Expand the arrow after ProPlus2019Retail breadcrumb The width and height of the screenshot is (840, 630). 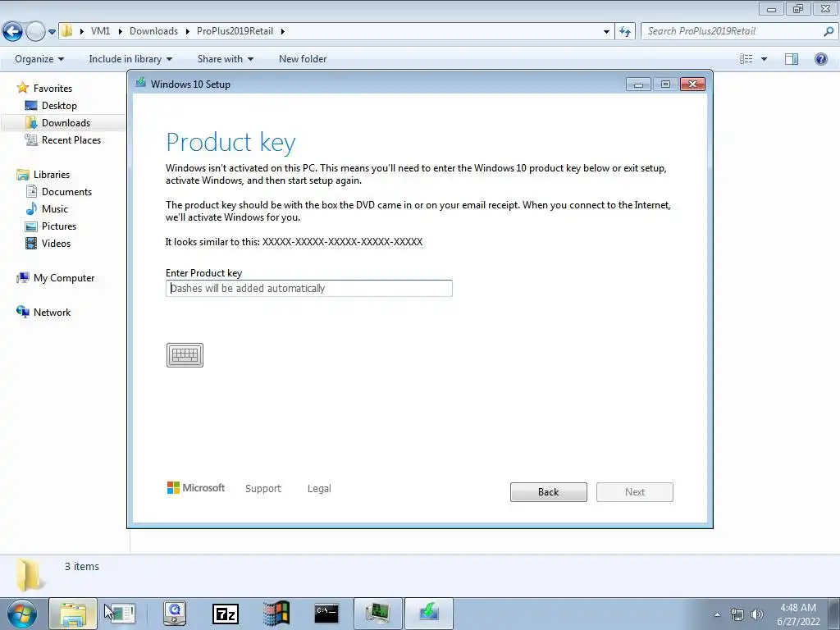[x=283, y=31]
